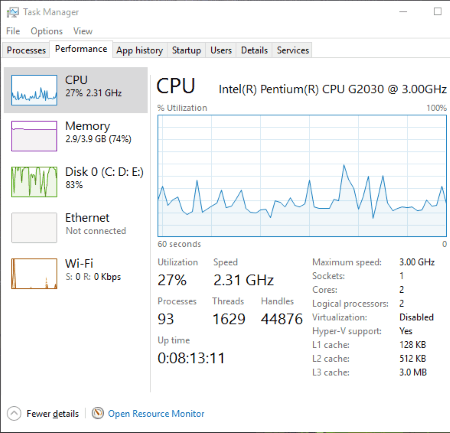This screenshot has height=433, width=450.
Task: Switch to the Details tab
Action: pos(254,50)
